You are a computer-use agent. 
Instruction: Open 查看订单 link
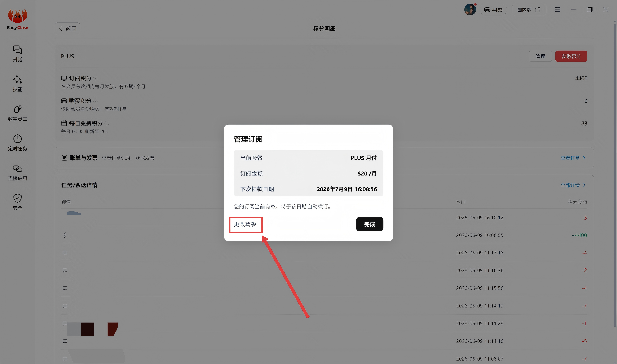570,158
